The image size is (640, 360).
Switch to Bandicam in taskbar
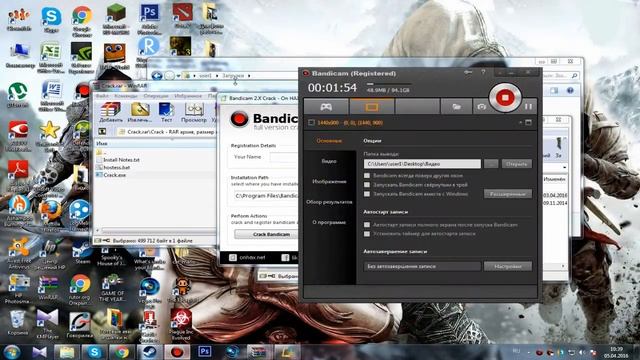(177, 352)
